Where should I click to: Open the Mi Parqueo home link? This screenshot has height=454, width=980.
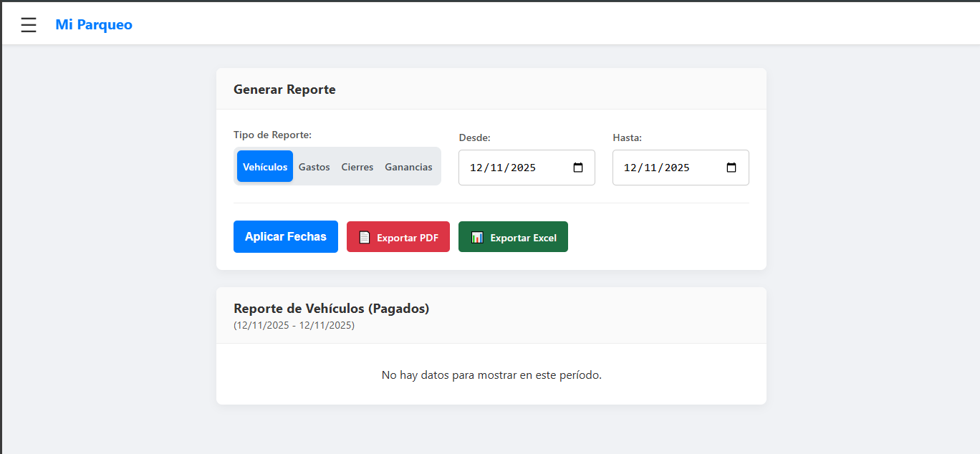click(x=93, y=24)
